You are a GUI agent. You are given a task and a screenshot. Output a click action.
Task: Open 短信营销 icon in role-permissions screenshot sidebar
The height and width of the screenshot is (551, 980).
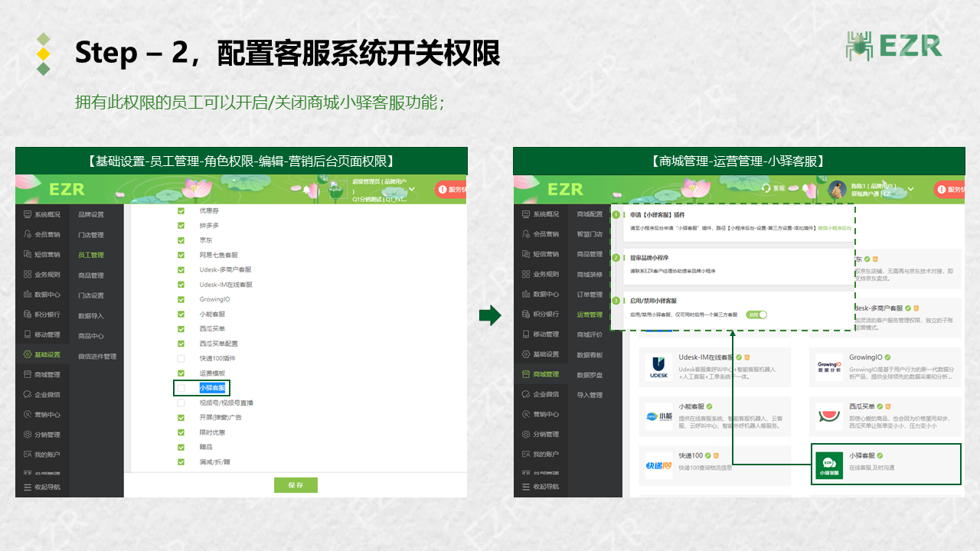click(28, 254)
